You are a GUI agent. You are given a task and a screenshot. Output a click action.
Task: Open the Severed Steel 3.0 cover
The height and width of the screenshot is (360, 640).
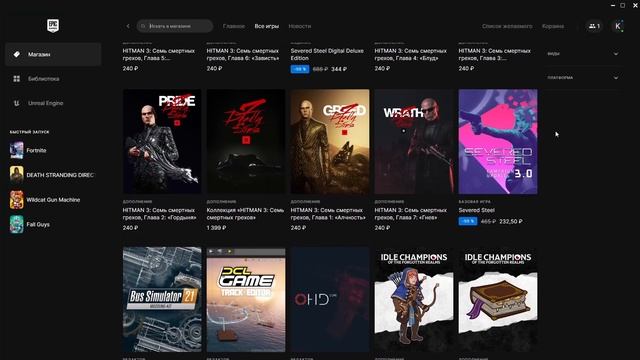[498, 141]
